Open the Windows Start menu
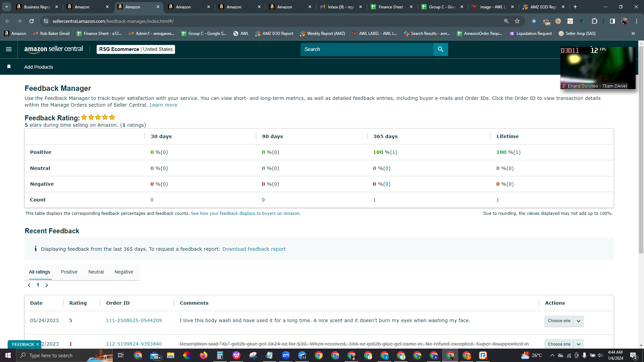 (8, 355)
